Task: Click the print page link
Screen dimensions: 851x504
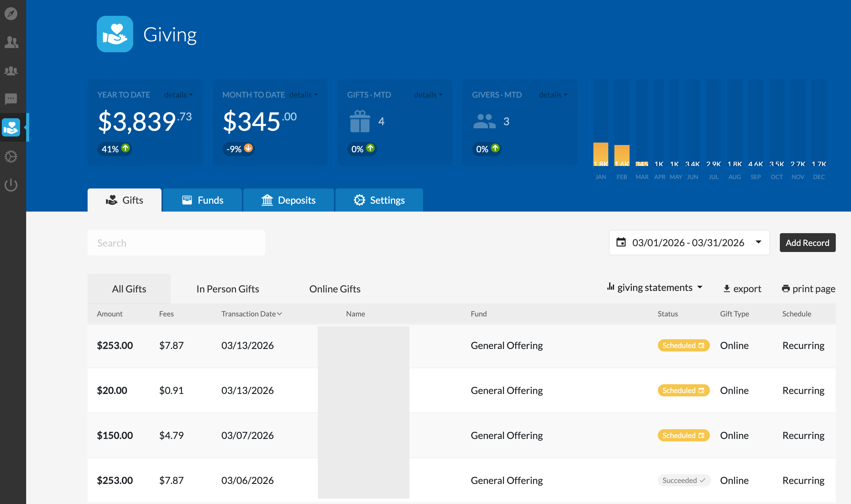Action: click(808, 289)
